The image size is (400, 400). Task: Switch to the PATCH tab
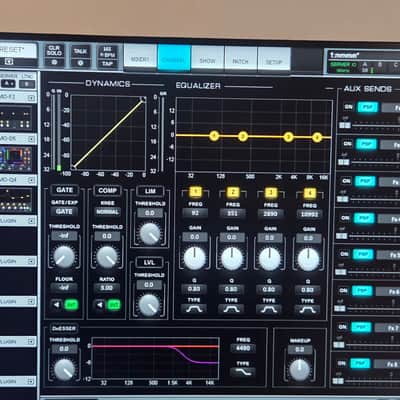[241, 59]
